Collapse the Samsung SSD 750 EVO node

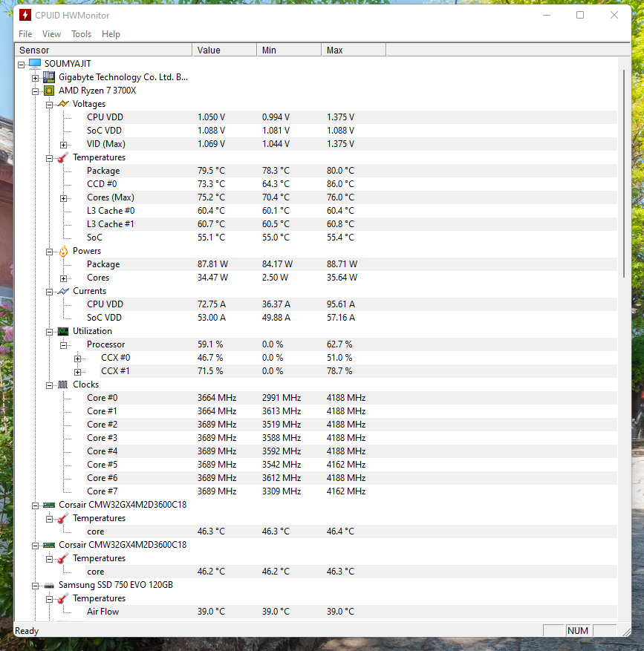[36, 586]
